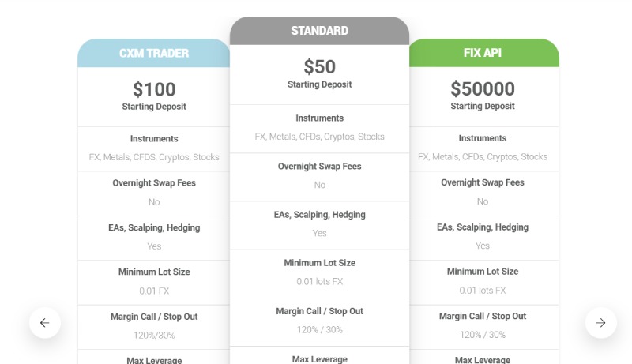Click the $50000 starting deposit amount
The width and height of the screenshot is (632, 364).
click(x=483, y=88)
